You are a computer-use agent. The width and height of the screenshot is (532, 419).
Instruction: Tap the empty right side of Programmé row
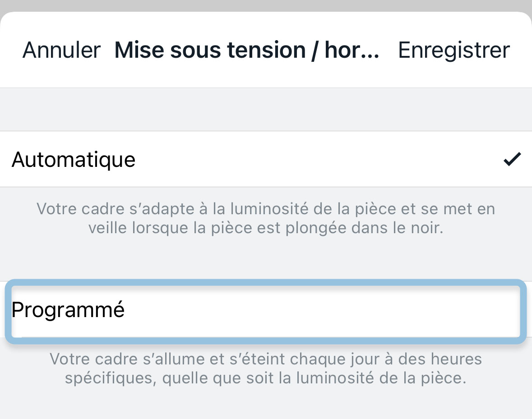pos(406,310)
